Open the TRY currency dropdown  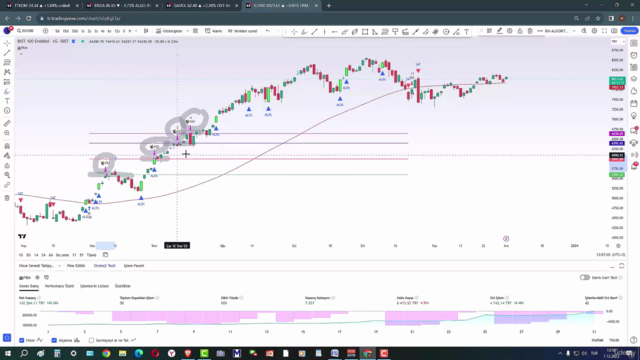[x=618, y=42]
